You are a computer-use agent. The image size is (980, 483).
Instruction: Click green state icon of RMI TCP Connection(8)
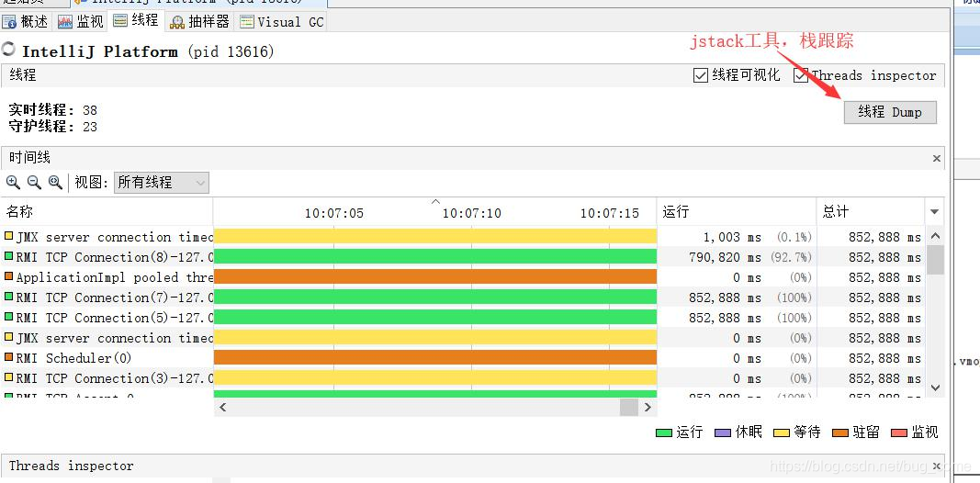pyautogui.click(x=9, y=256)
